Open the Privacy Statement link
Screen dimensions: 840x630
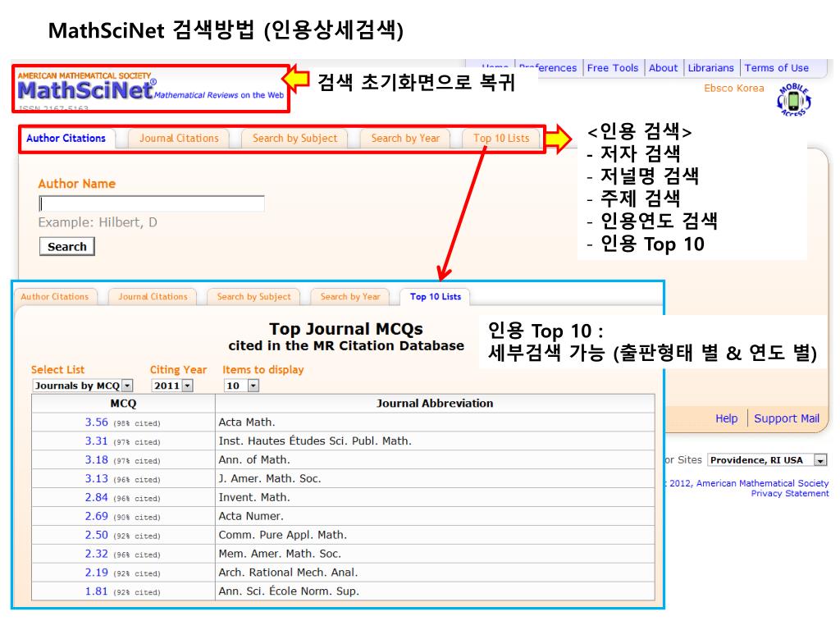tap(790, 493)
